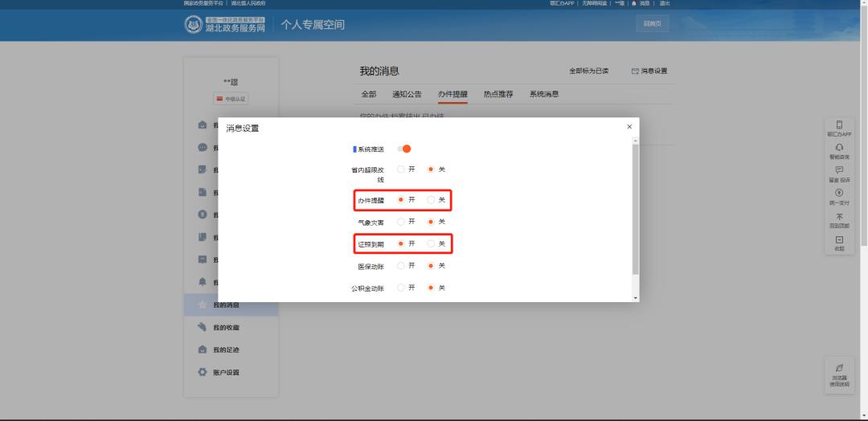This screenshot has width=868, height=421.
Task: Click the sidebar chat bubble icon
Action: pos(203,147)
